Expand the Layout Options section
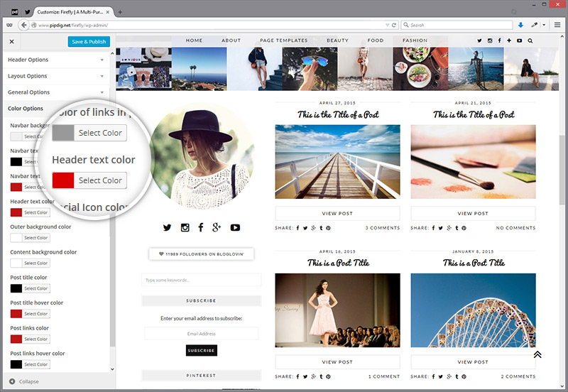 click(x=56, y=76)
